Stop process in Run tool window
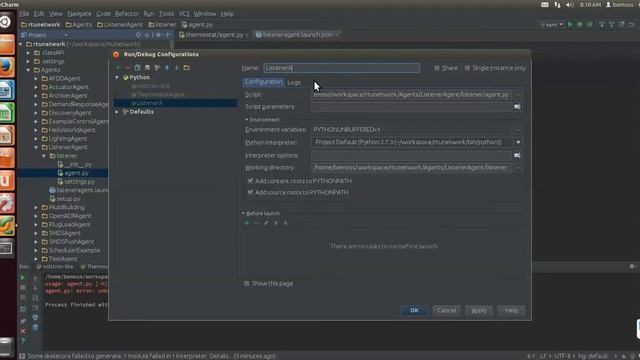This screenshot has width=640, height=360. click(x=23, y=288)
